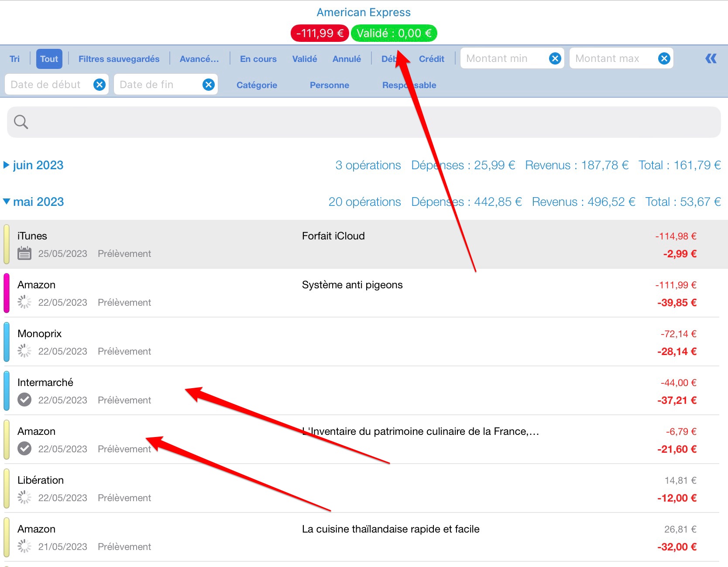Open Filtres sauvegardés
The width and height of the screenshot is (728, 567).
pos(119,59)
